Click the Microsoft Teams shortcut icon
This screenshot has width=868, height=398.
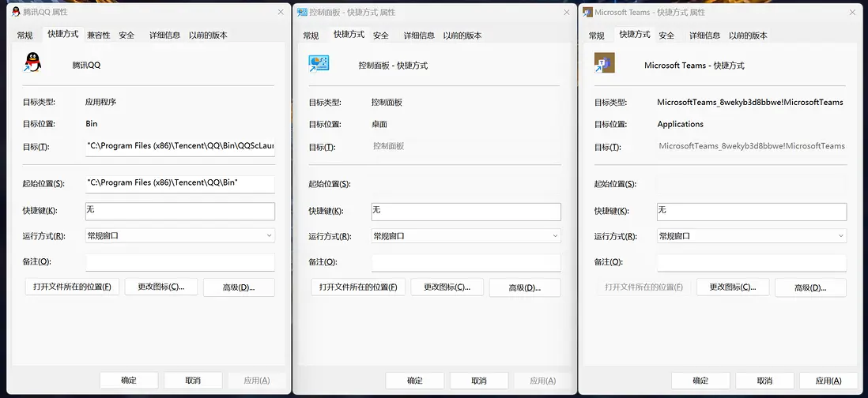coord(605,63)
